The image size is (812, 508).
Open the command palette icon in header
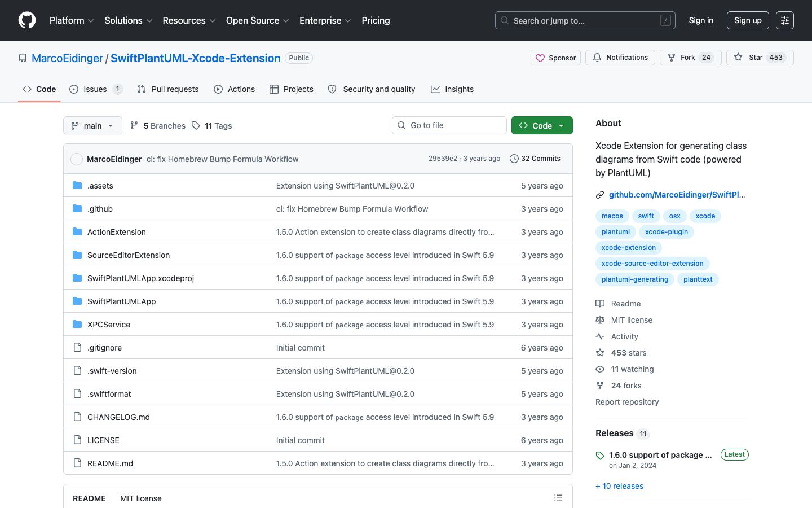[784, 20]
